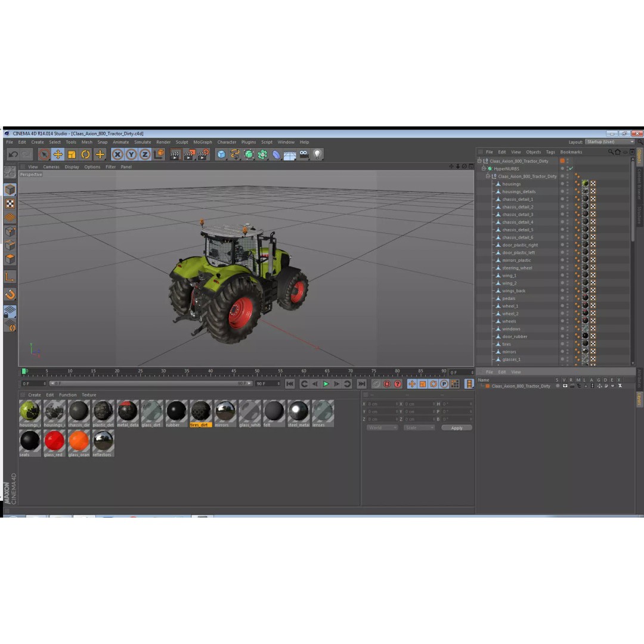644x644 pixels.
Task: Open the HyperNURBS generators icon
Action: coord(249,154)
